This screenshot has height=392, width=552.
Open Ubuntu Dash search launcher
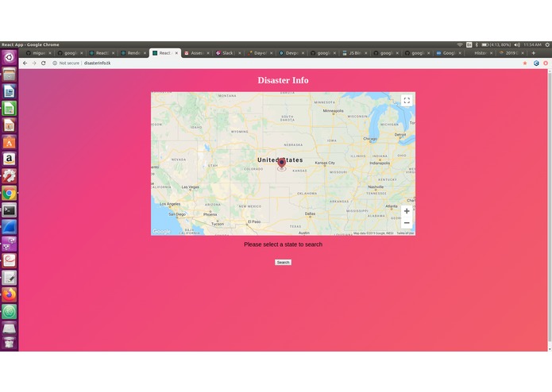click(10, 57)
